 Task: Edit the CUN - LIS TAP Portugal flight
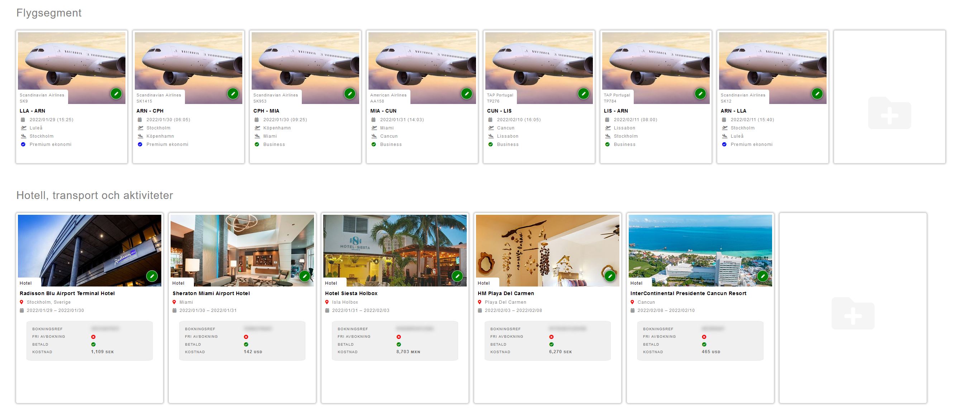pos(583,94)
